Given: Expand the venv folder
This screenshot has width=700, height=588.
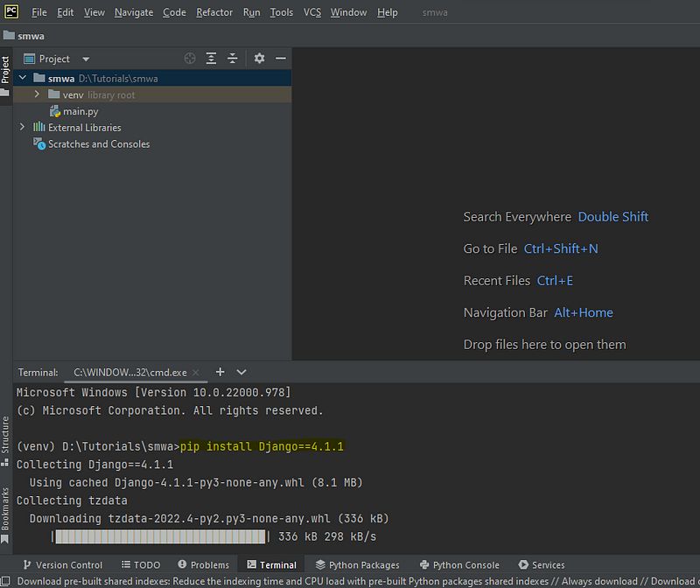Looking at the screenshot, I should [x=37, y=94].
